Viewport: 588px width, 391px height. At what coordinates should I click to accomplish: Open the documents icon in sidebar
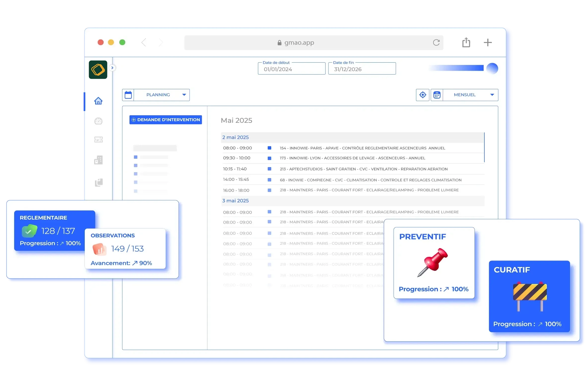click(99, 183)
